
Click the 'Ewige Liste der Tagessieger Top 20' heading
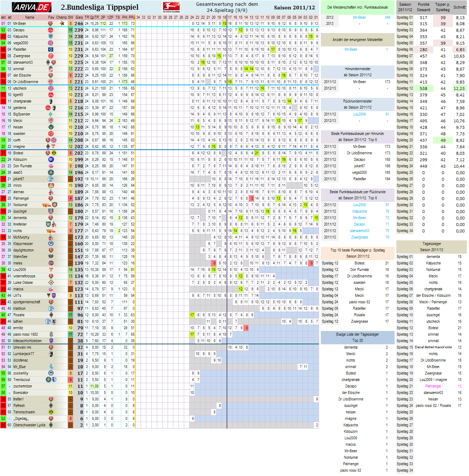coord(358,337)
